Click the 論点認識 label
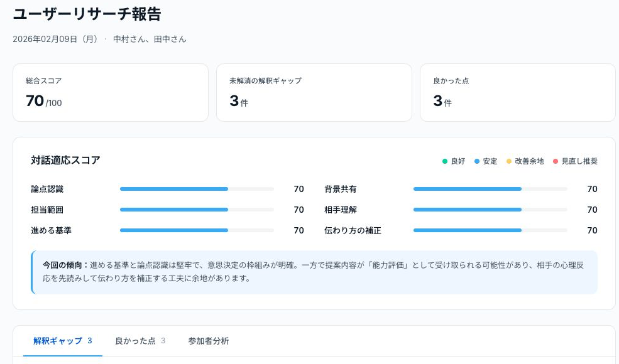Viewport: 619px width, 364px height. click(47, 190)
